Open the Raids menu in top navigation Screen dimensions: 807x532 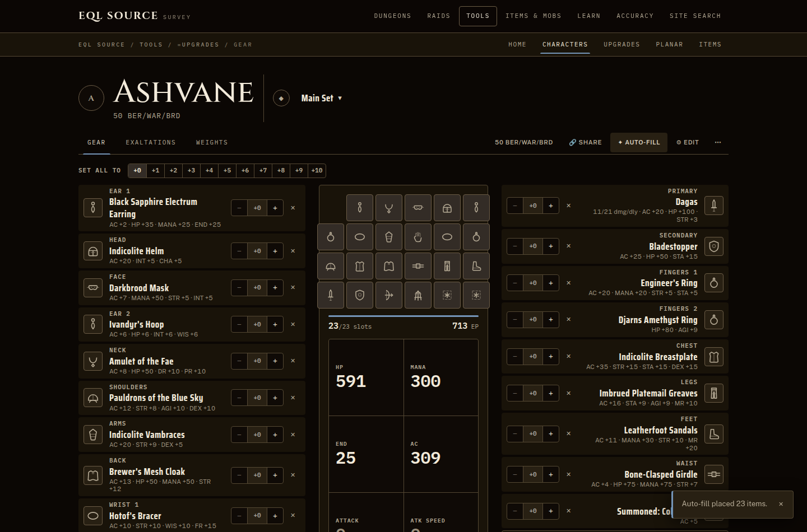(439, 16)
